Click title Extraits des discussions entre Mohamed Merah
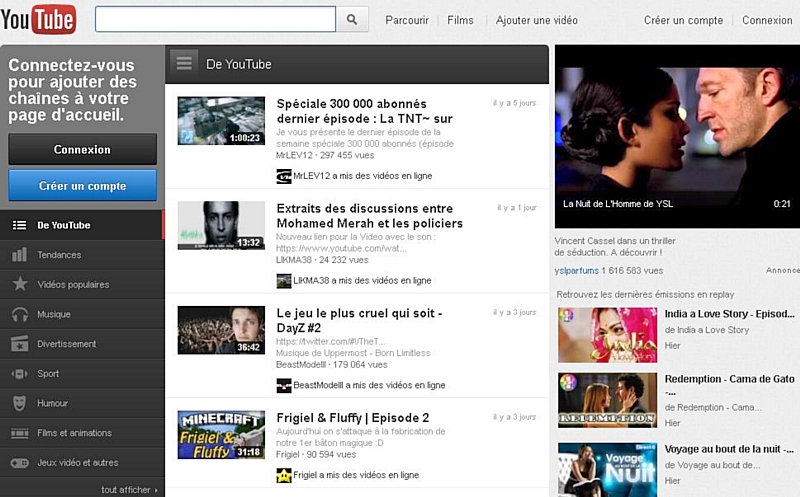 pyautogui.click(x=369, y=216)
